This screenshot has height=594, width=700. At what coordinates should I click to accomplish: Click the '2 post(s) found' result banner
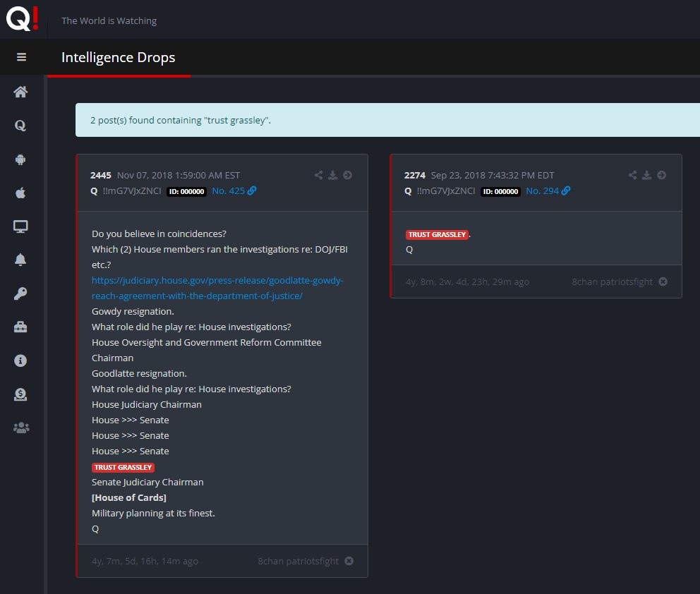(387, 120)
